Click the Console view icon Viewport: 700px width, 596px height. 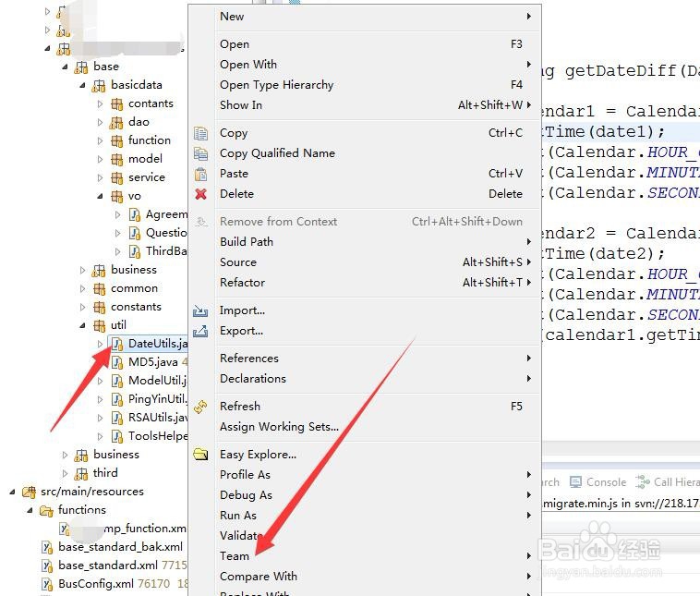coord(576,482)
